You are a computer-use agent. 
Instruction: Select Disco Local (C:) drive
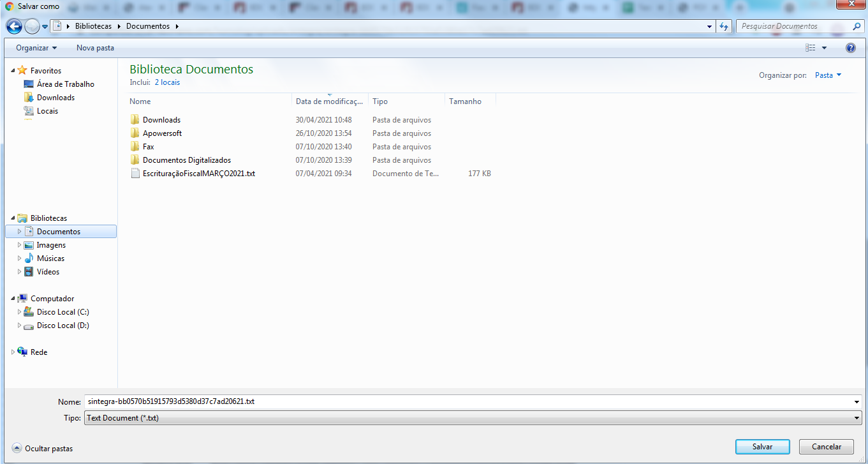pos(63,312)
